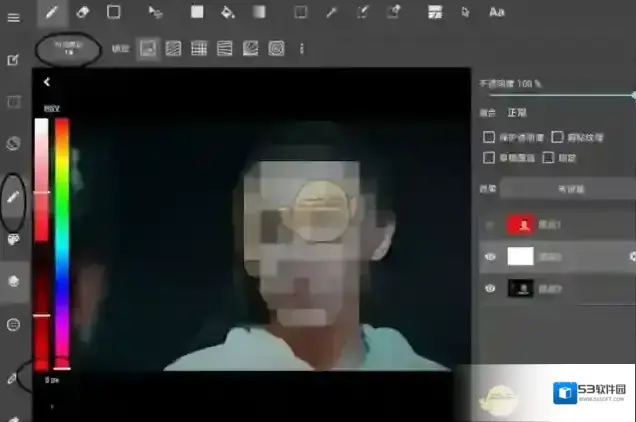The image size is (636, 422).
Task: Collapse the color panel with back arrow
Action: point(47,83)
